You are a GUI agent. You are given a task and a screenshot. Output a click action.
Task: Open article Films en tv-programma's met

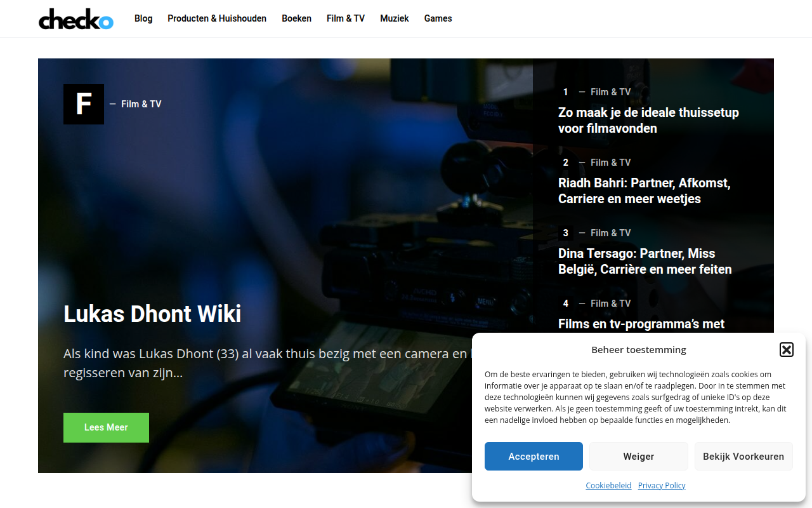[641, 324]
